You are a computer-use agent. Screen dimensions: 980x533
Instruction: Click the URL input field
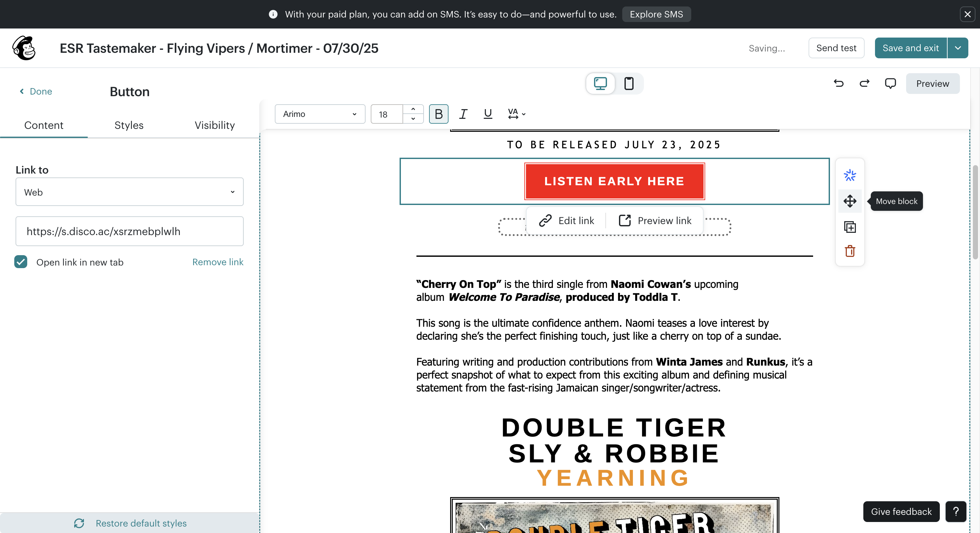129,231
